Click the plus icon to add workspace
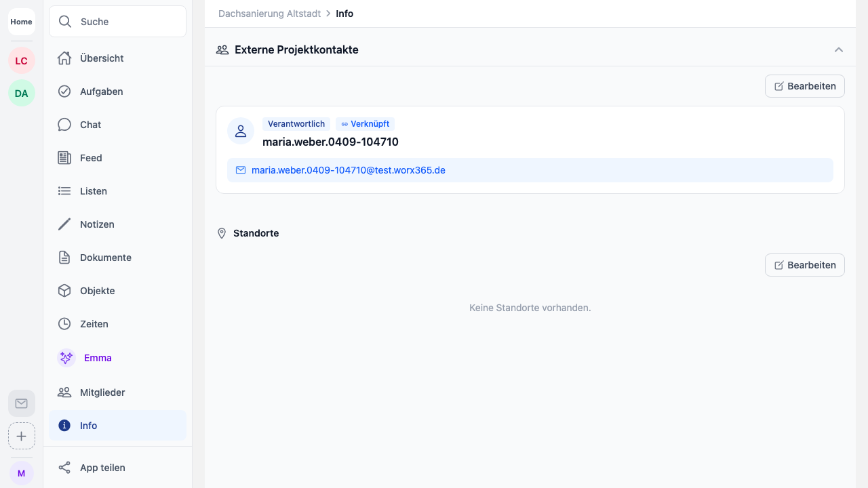868x488 pixels. pos(22,436)
